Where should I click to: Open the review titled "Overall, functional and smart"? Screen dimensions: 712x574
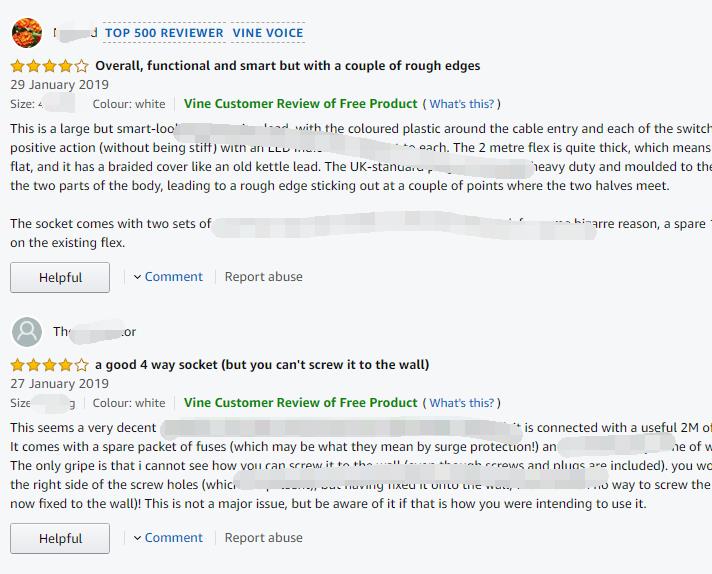tap(287, 66)
